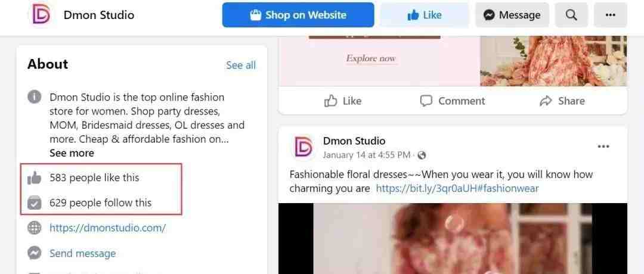Click Send message link

coord(82,254)
